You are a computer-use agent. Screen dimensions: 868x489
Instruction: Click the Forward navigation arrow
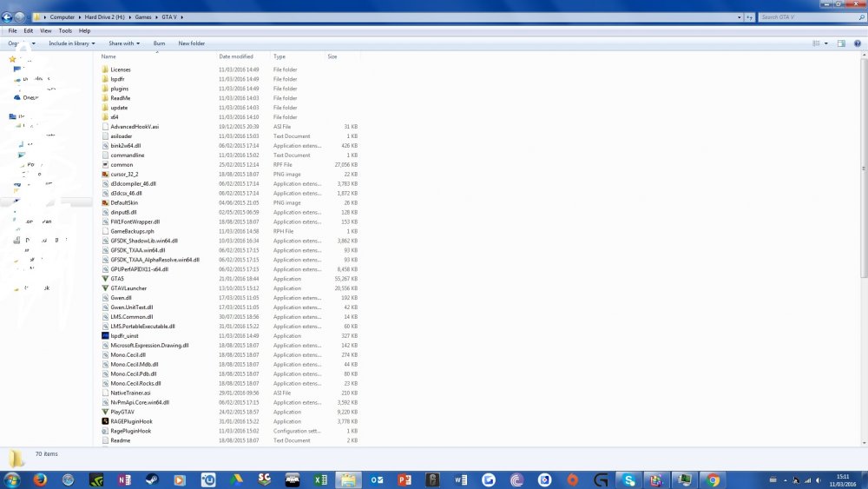(x=19, y=17)
